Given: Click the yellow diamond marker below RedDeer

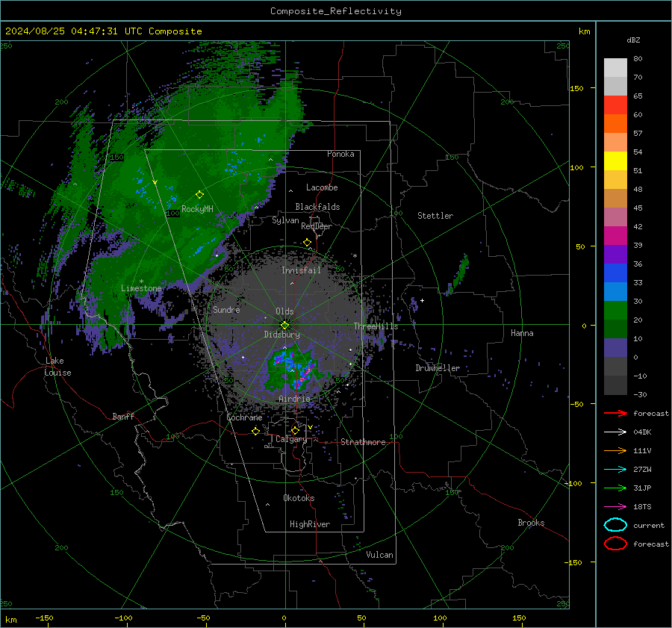Looking at the screenshot, I should pos(307,243).
